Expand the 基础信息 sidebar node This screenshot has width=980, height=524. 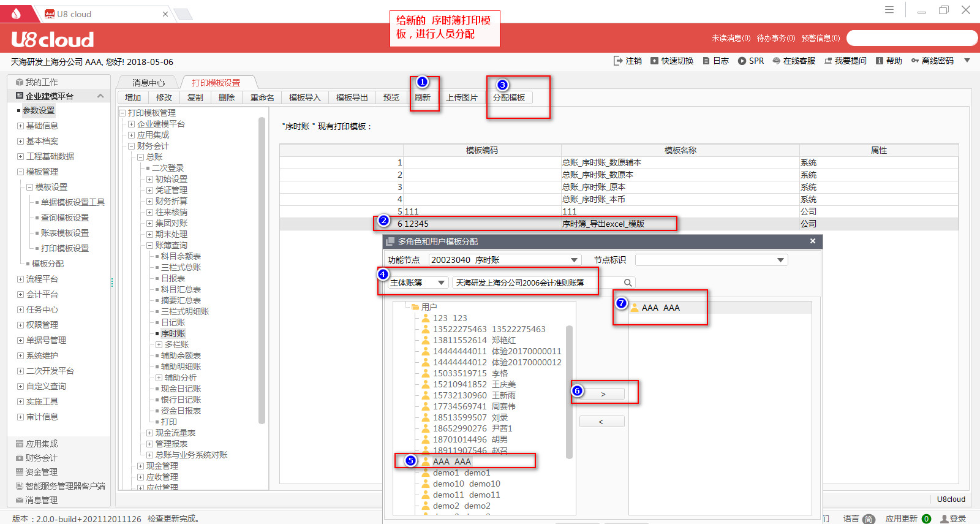click(21, 126)
